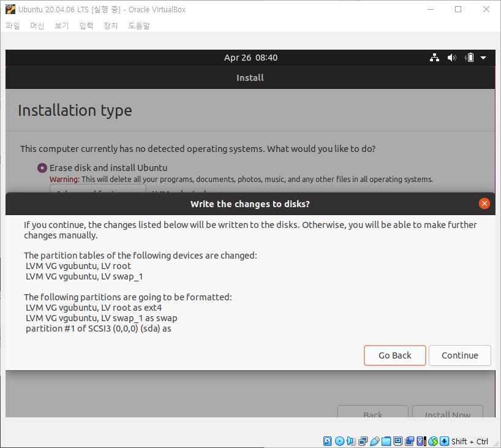The image size is (501, 448).
Task: Click 'partition #1 of SCSI3 (0,0,0) (sda) as'
Action: coord(99,328)
